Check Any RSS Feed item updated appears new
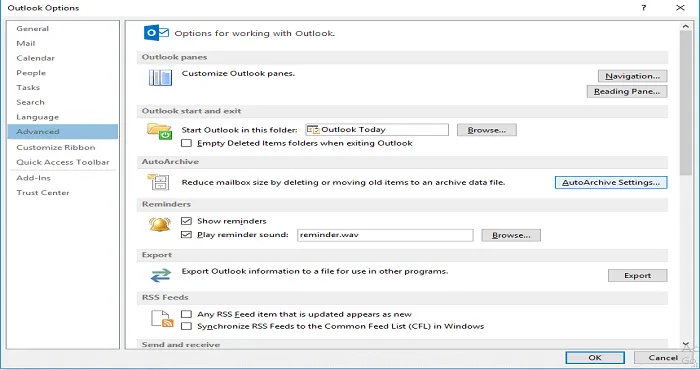Viewport: 700px width, 370px height. click(x=186, y=314)
